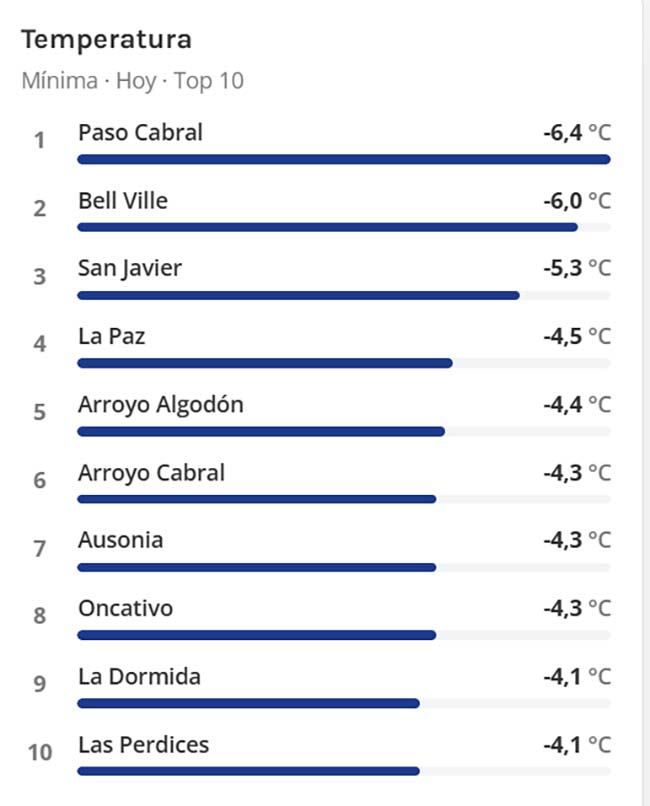This screenshot has width=650, height=806.
Task: Click the -4,5 °C value for La Paz
Action: (577, 336)
